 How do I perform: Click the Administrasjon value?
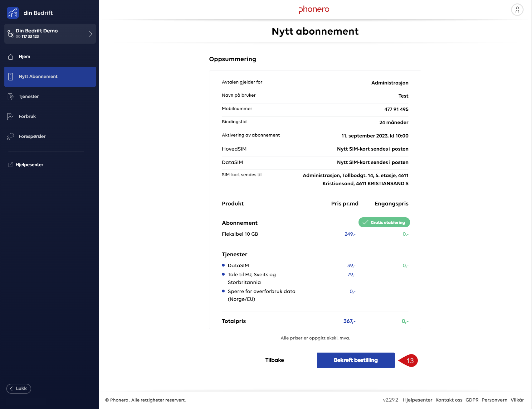pos(390,83)
